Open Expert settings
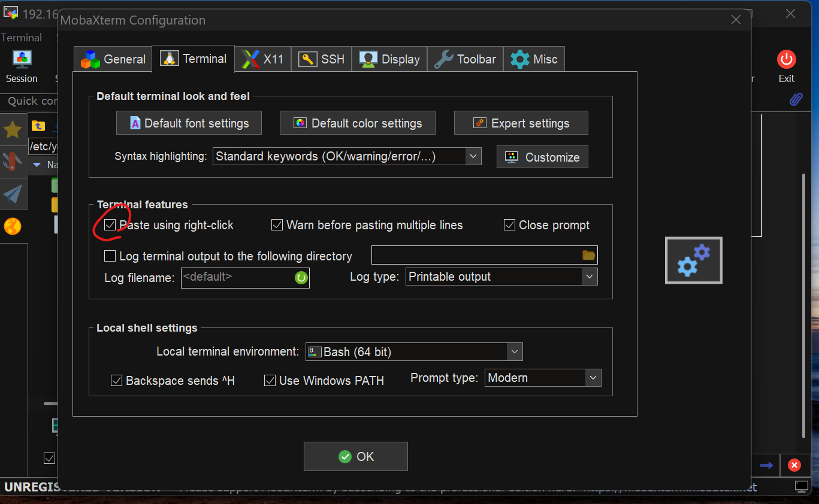This screenshot has height=504, width=819. 521,123
